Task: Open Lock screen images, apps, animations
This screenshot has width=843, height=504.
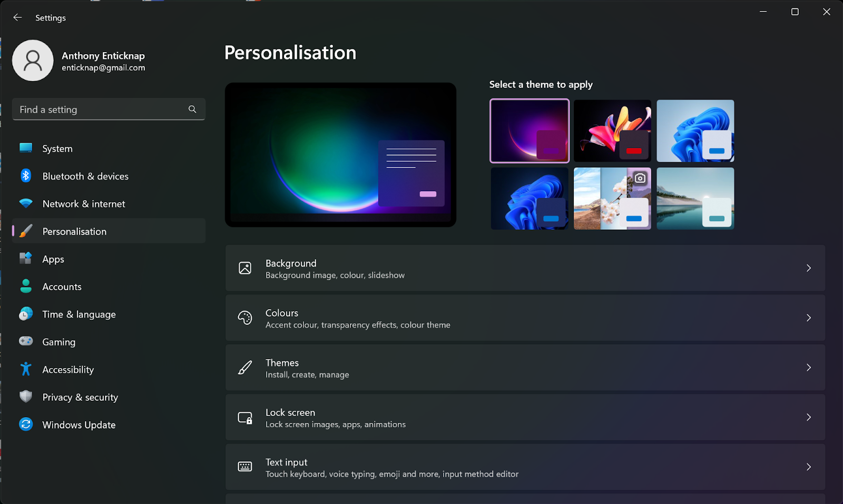Action: click(x=525, y=417)
